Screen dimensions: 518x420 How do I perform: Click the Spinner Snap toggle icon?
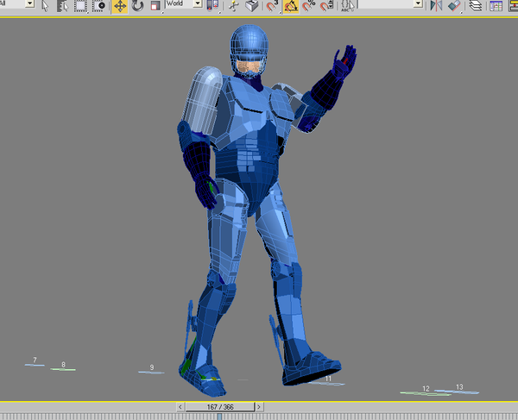pos(326,5)
